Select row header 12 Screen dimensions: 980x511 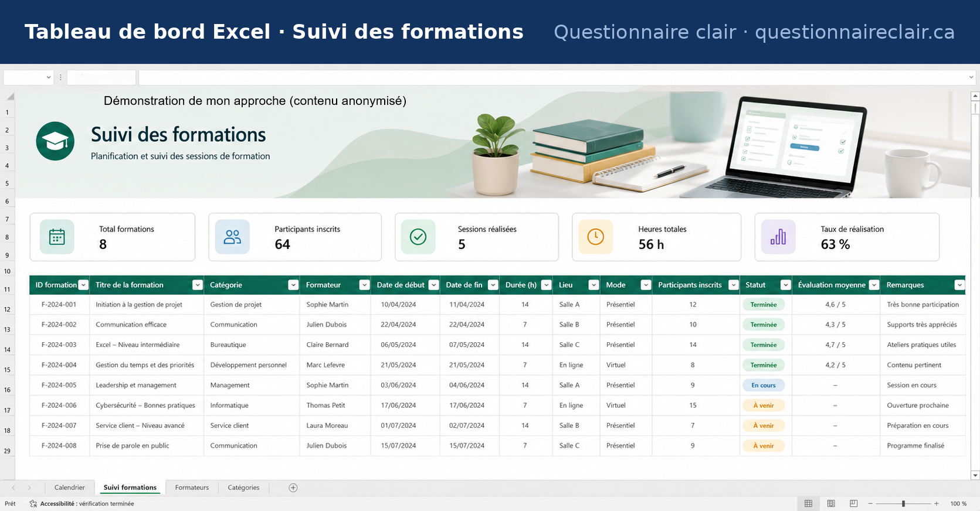pos(7,309)
